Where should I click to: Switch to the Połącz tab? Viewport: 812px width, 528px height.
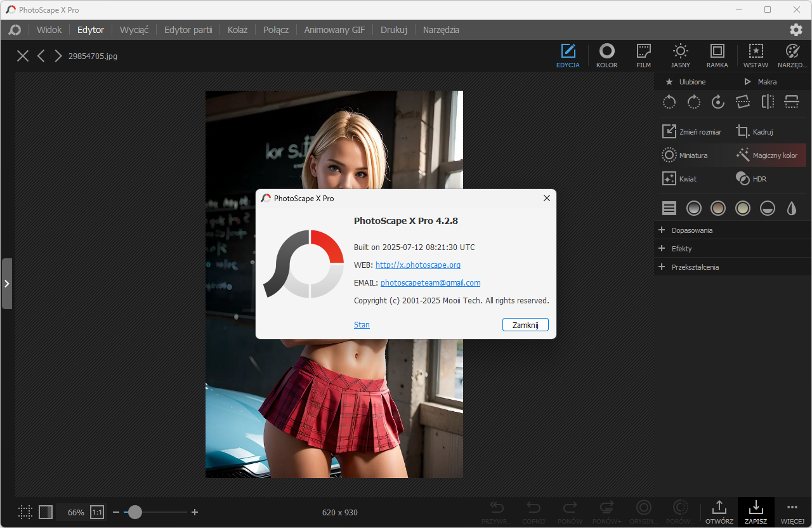(x=276, y=30)
